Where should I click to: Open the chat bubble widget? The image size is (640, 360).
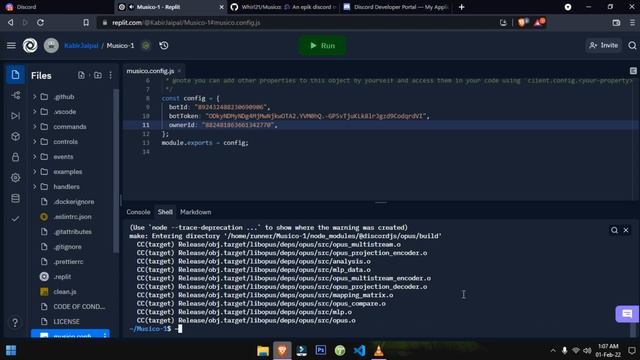click(627, 313)
